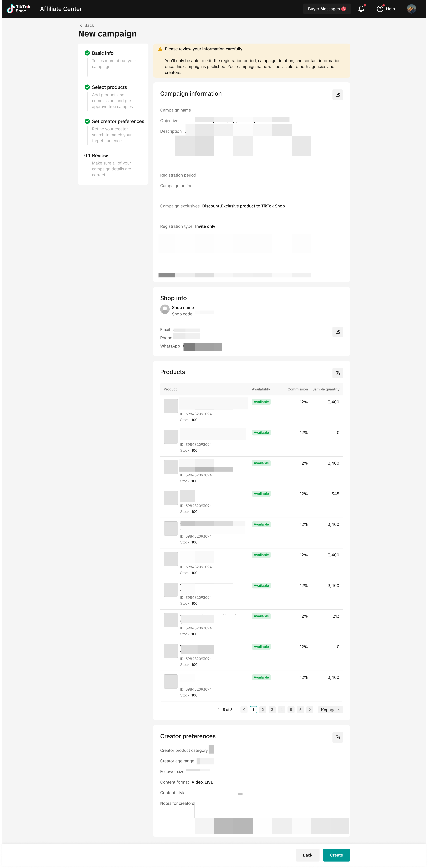This screenshot has height=868, width=428.
Task: Expand the 10/page dropdown
Action: pos(330,710)
